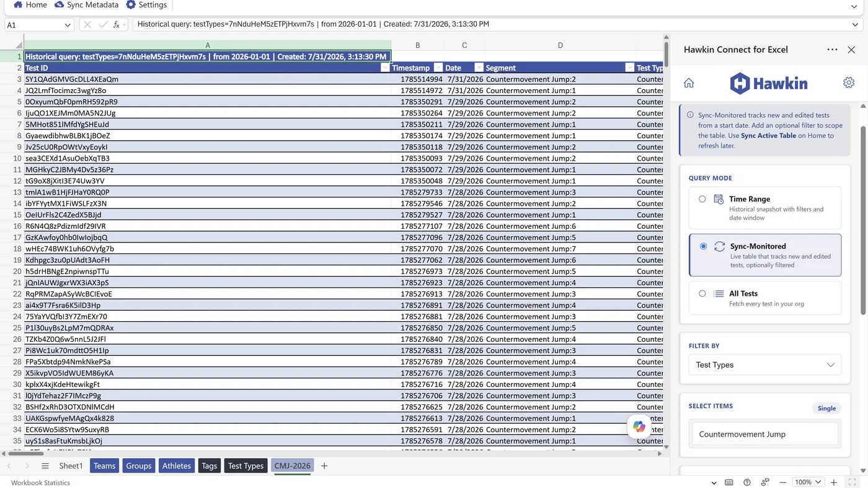Image resolution: width=868 pixels, height=488 pixels.
Task: Click the Copilot floating icon
Action: click(x=639, y=426)
